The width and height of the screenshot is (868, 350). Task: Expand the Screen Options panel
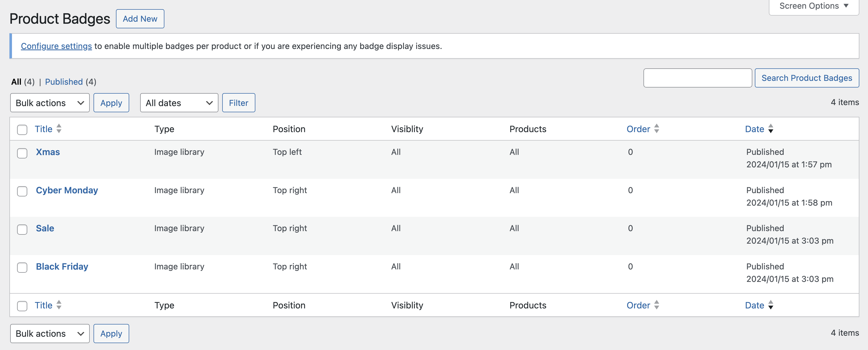click(x=813, y=6)
